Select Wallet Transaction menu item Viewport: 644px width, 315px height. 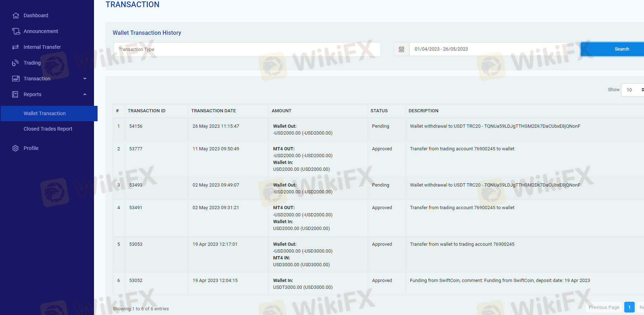45,113
